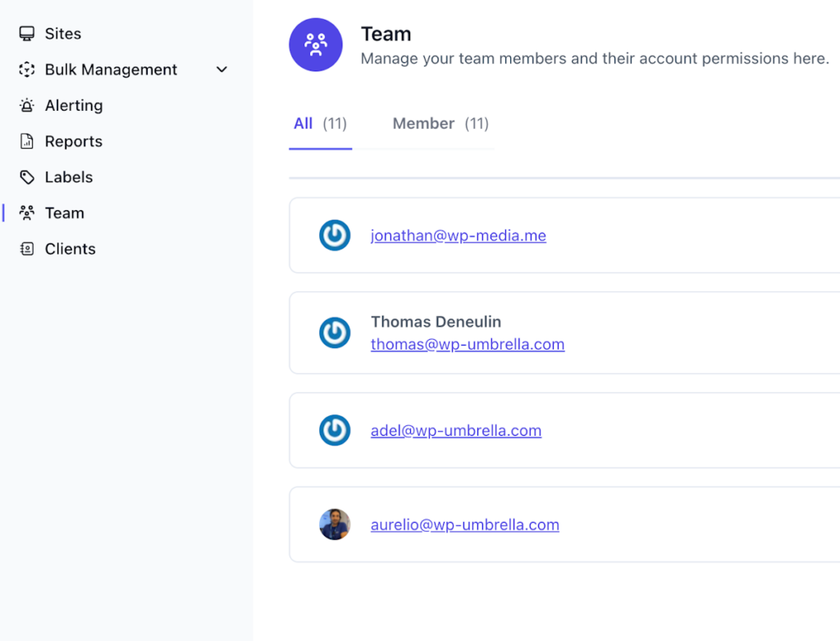Screen dimensions: 840x641
Task: Open Clients using its sidebar icon
Action: click(26, 248)
